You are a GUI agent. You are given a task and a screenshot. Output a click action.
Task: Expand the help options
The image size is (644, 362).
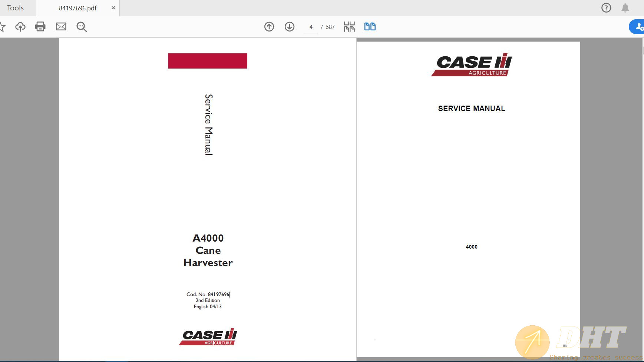pos(607,7)
